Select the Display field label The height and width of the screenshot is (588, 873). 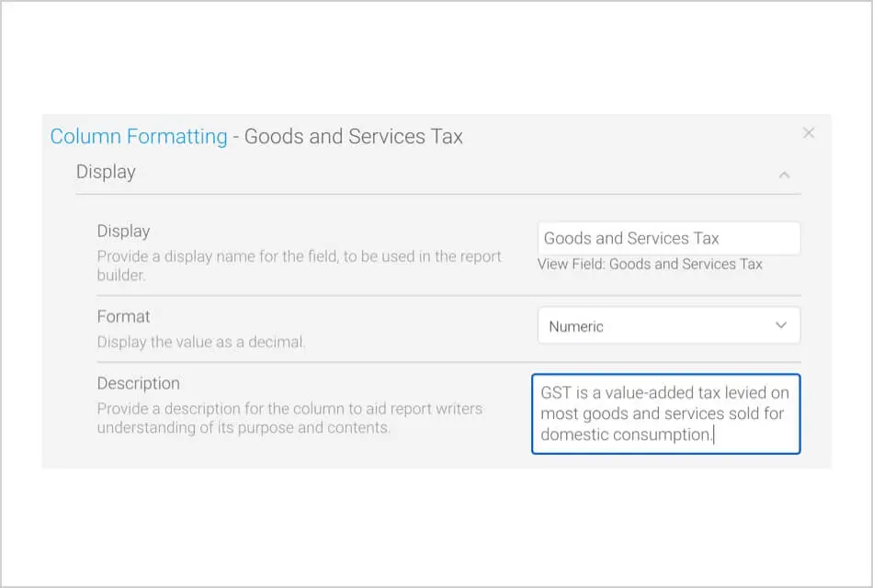123,232
